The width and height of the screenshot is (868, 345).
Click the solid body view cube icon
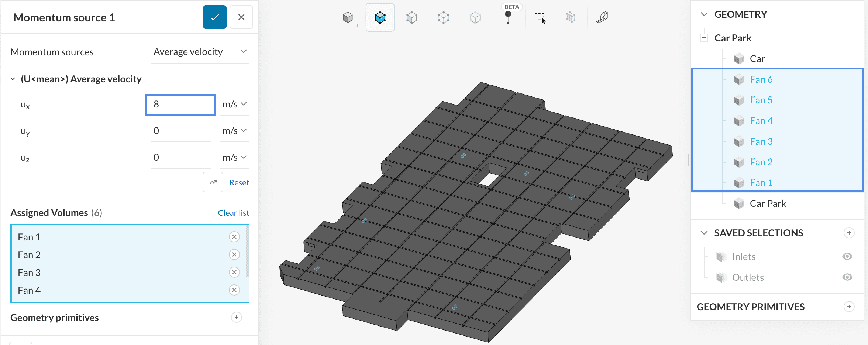coord(348,17)
